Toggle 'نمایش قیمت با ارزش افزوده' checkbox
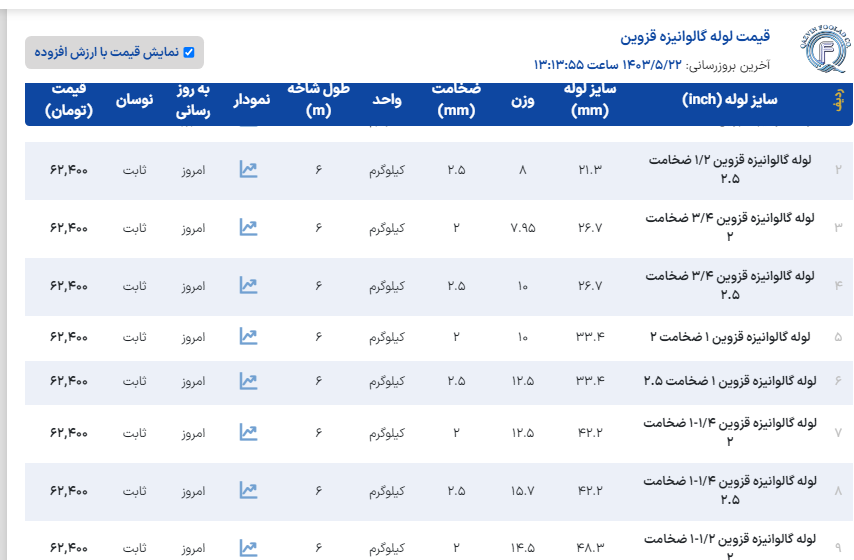 [188, 52]
